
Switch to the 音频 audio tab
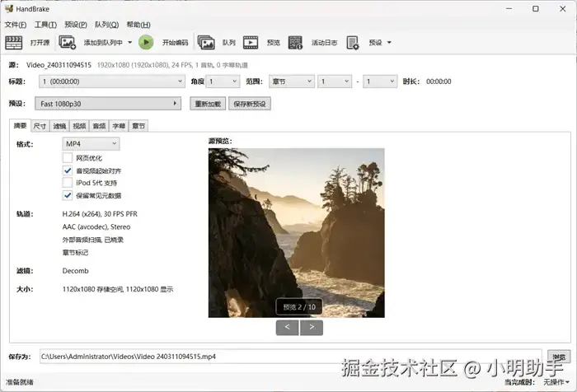(100, 126)
